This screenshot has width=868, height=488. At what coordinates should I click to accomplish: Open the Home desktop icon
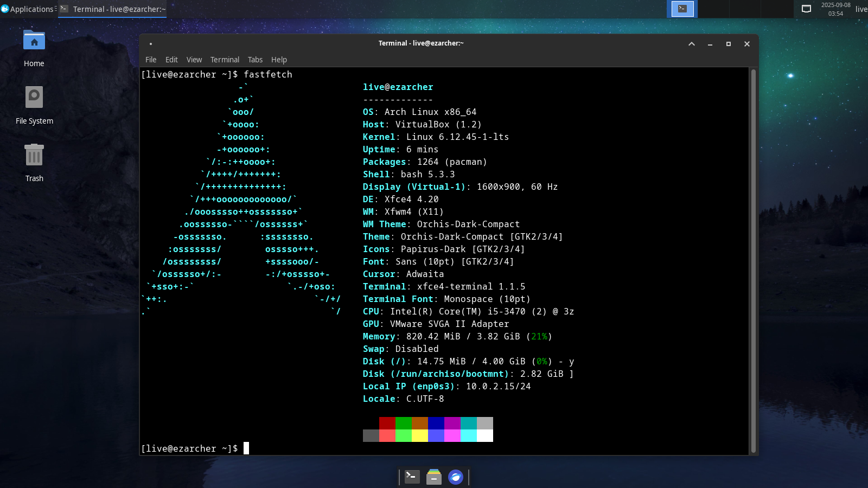point(34,49)
